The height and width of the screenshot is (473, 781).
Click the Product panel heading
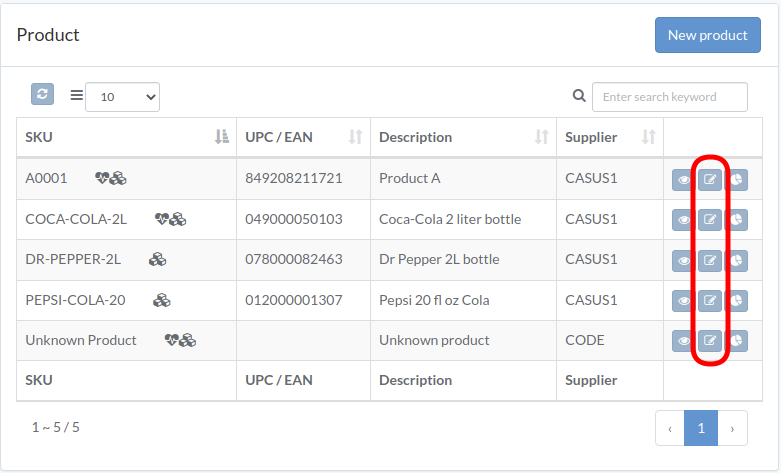click(48, 35)
